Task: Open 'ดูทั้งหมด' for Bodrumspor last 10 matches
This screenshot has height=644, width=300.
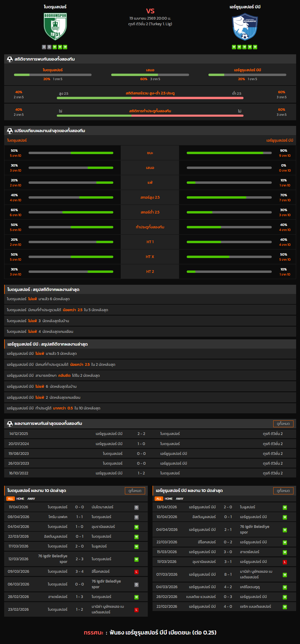Action: coord(135,491)
